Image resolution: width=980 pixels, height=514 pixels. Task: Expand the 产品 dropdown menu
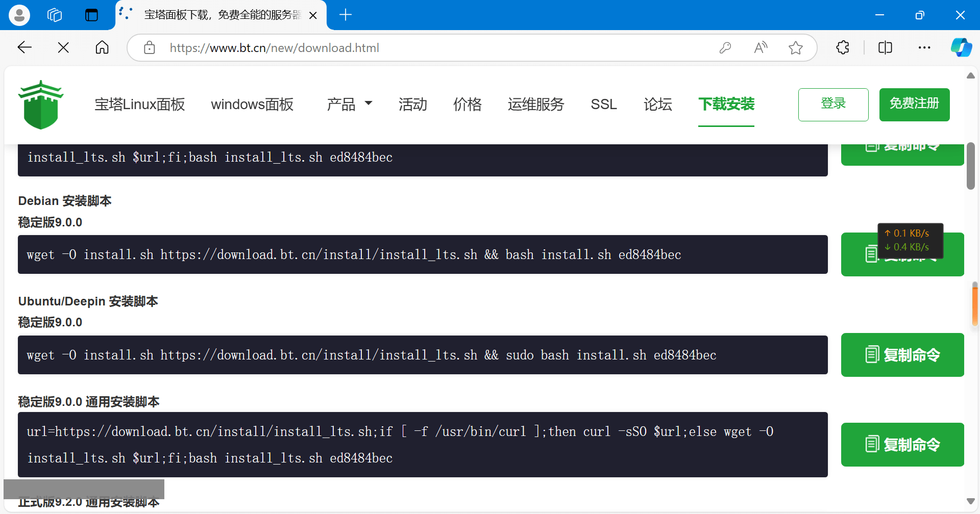tap(350, 104)
